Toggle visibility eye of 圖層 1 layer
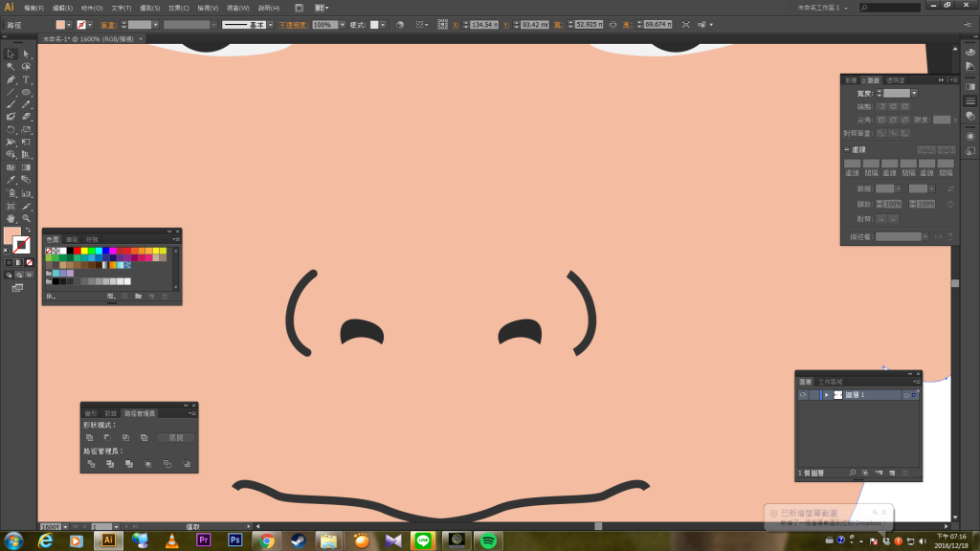This screenshot has height=551, width=980. tap(803, 395)
